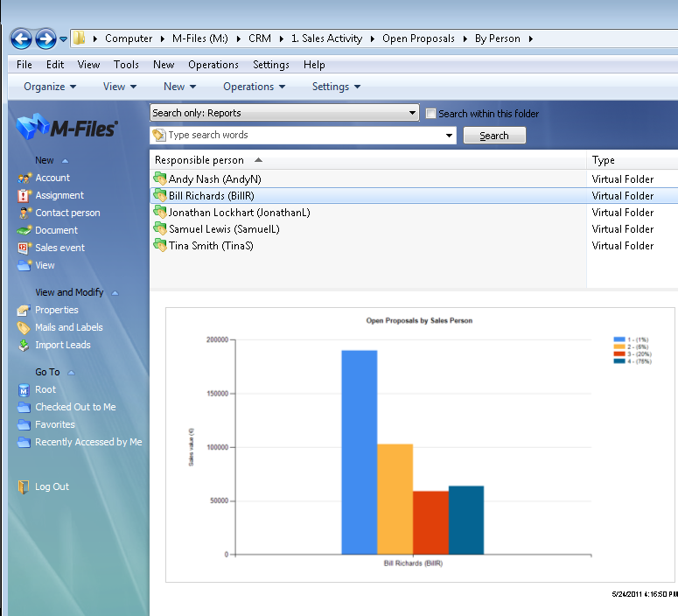The height and width of the screenshot is (616, 678).
Task: Click the Import Leads icon
Action: (24, 346)
